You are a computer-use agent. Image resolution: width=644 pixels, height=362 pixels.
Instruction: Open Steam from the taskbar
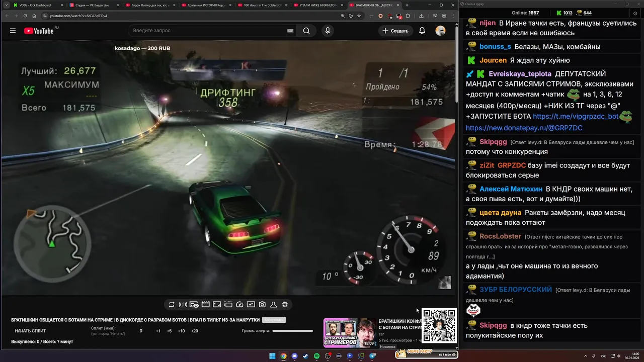pos(305,356)
